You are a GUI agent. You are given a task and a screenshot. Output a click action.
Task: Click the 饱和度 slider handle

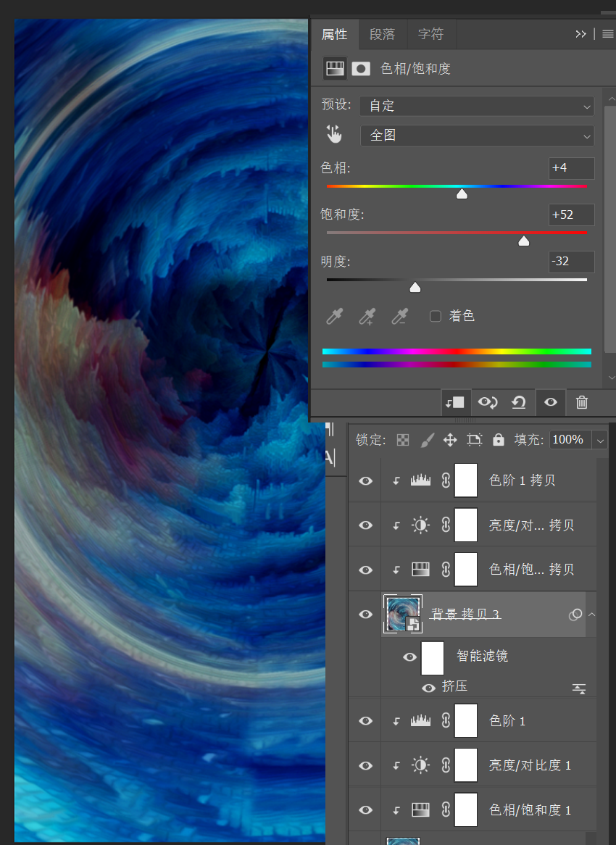coord(524,241)
